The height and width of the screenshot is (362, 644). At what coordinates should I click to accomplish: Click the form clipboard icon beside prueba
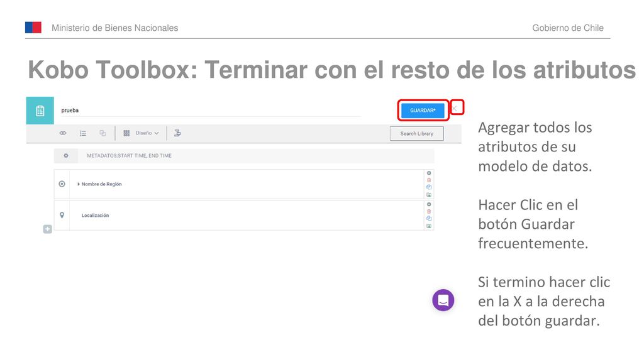pyautogui.click(x=40, y=111)
